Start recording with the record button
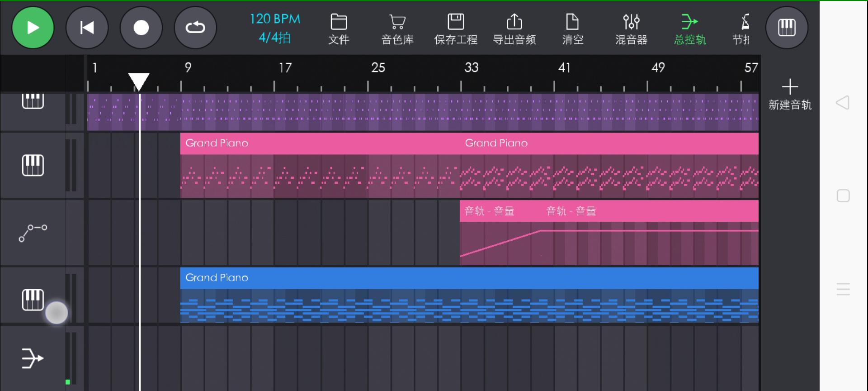 click(x=141, y=28)
